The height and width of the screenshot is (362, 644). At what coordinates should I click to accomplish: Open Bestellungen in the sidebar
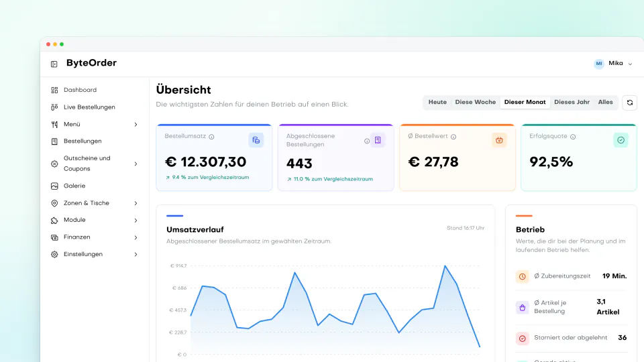83,141
